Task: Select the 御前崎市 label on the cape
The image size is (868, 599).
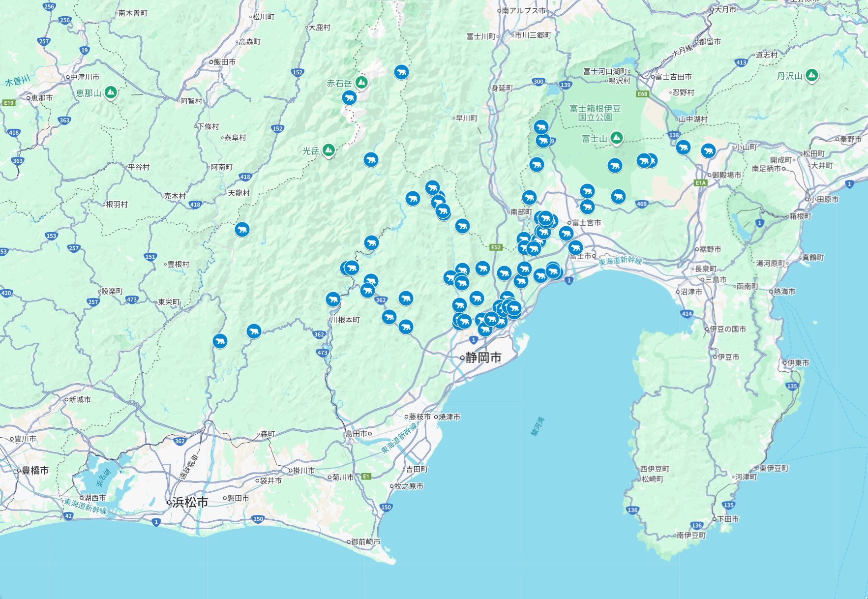Action: tap(365, 541)
